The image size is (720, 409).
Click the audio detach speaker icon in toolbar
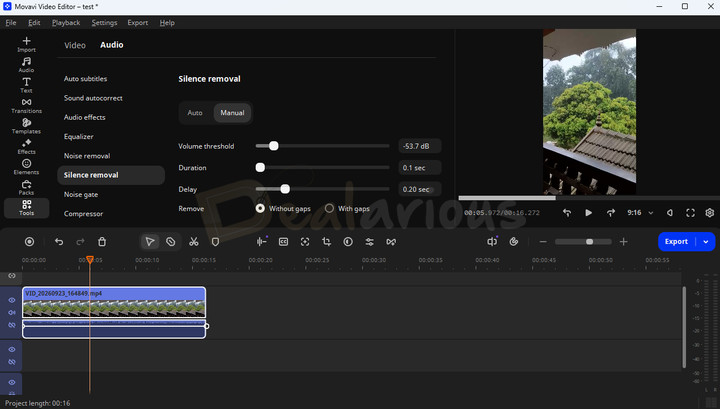point(492,241)
